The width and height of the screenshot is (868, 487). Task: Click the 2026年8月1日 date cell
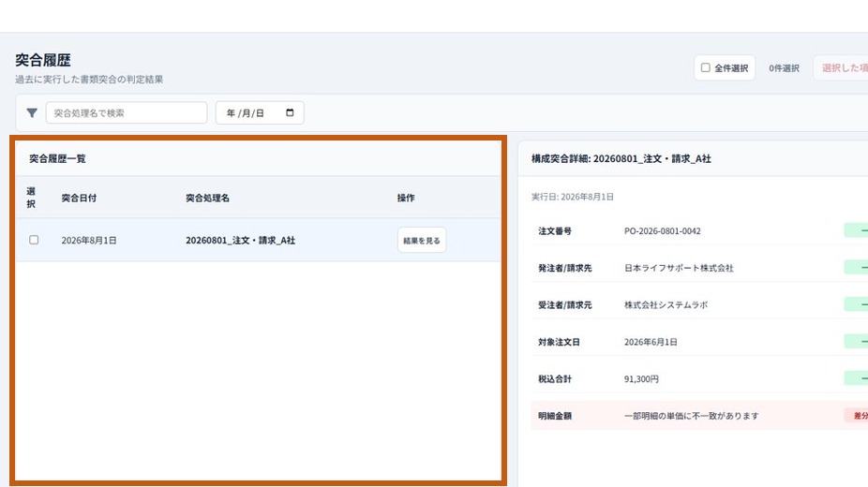pos(88,241)
